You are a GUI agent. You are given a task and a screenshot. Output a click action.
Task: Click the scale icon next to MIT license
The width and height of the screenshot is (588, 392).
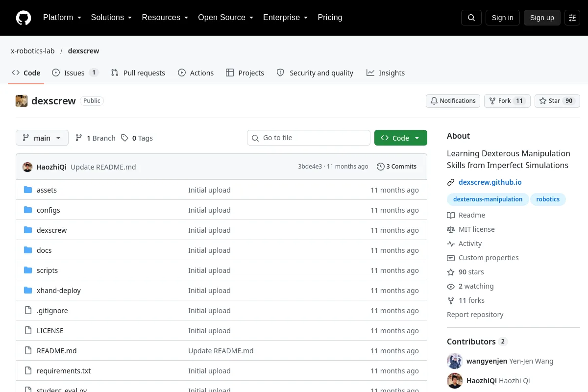[451, 229]
